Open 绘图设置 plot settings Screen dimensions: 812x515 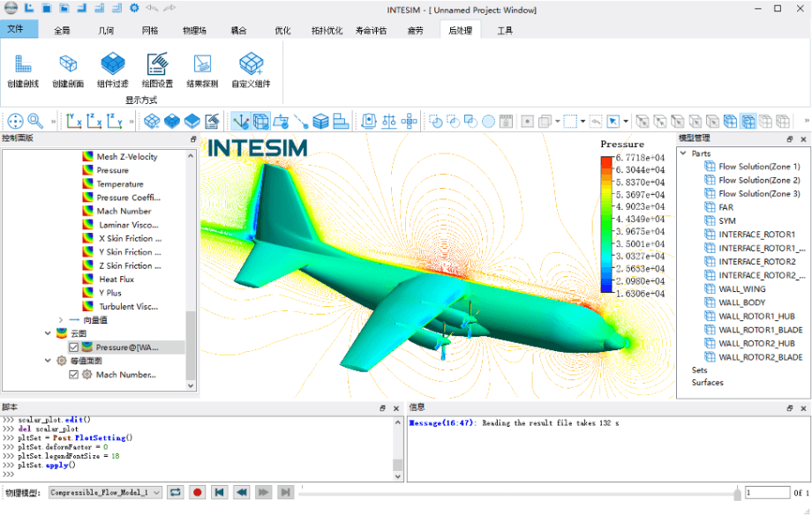[x=157, y=64]
